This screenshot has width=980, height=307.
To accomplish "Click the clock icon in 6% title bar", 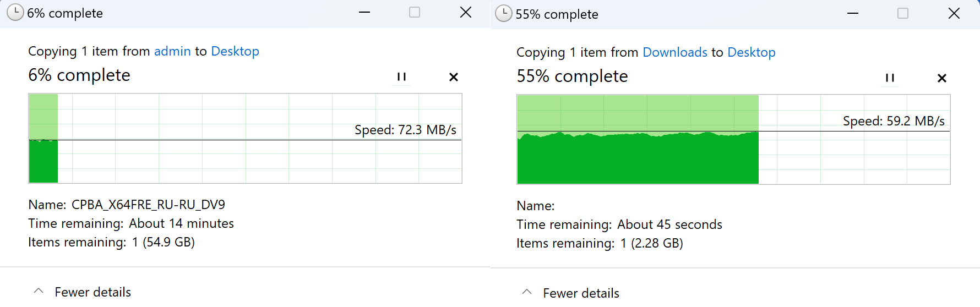I will click(x=15, y=13).
